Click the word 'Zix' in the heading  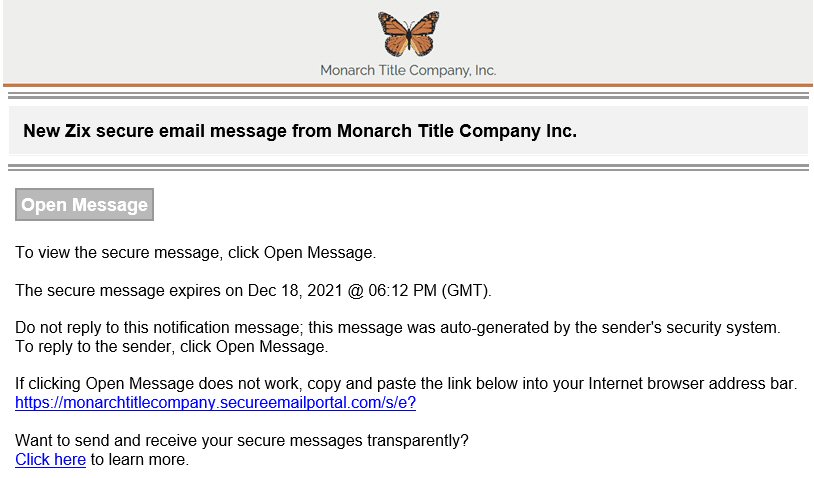click(78, 131)
